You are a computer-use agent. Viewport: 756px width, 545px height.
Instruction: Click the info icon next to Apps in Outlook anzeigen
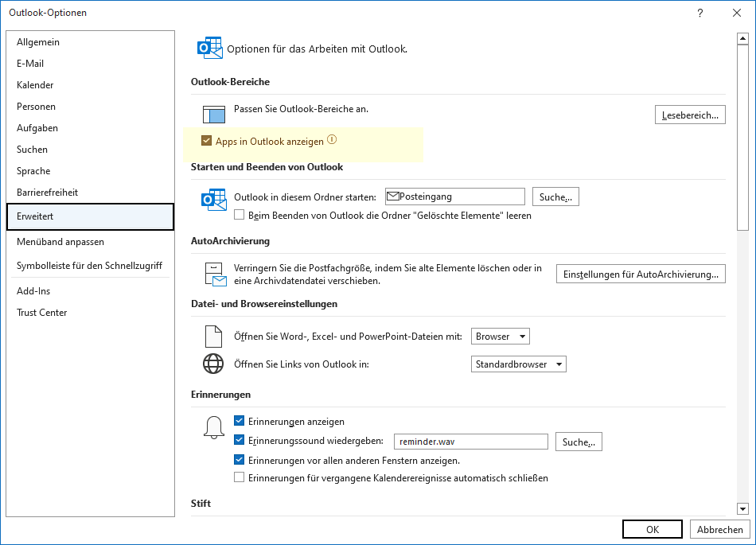coord(332,140)
